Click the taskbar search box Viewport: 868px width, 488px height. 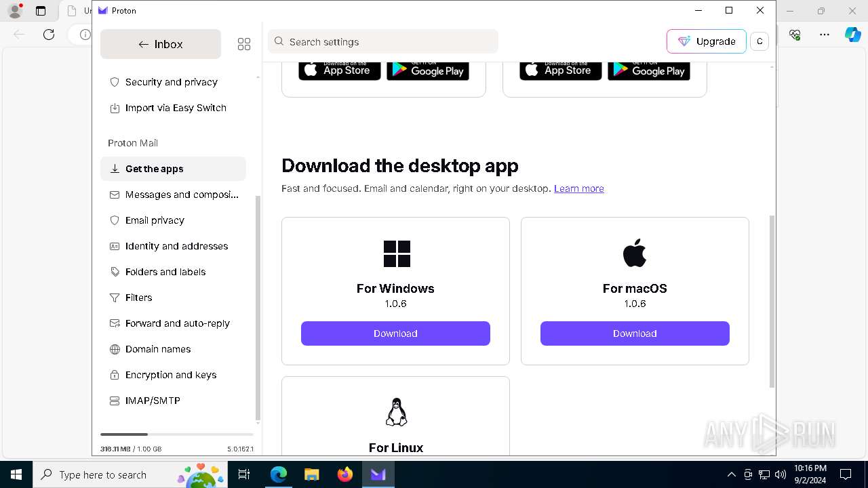tap(130, 474)
